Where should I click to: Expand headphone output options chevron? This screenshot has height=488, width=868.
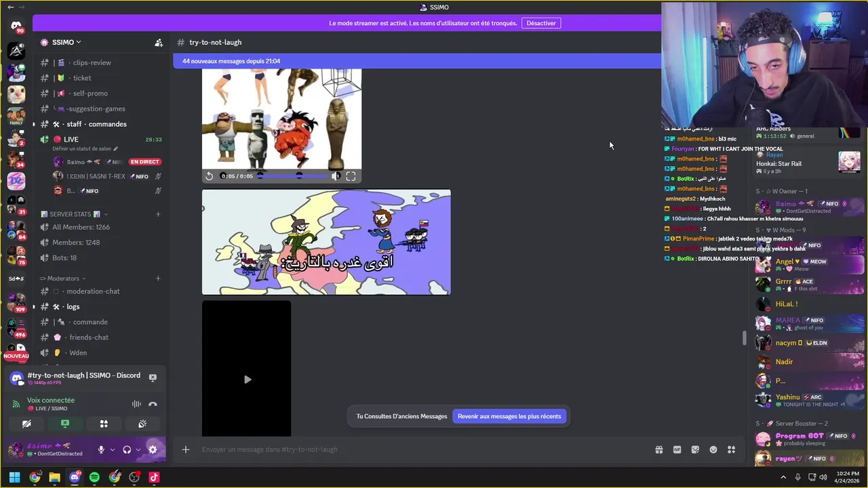coord(138,449)
